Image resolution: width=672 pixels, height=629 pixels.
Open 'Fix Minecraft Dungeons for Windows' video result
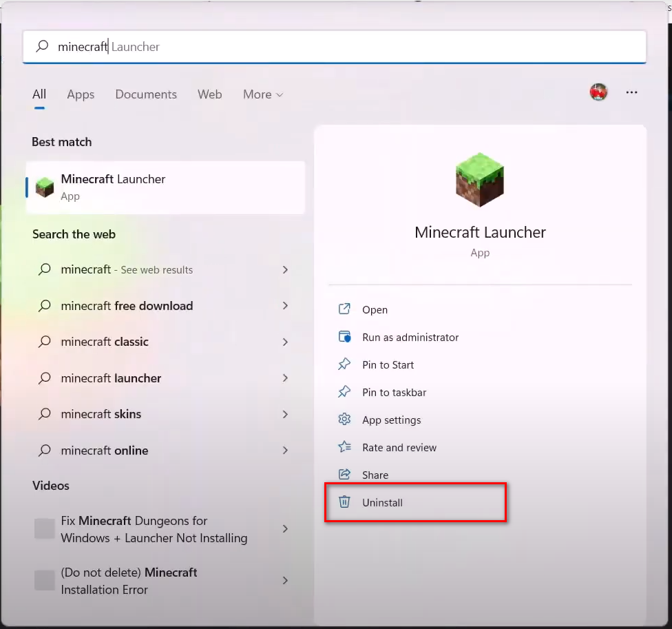tap(165, 529)
